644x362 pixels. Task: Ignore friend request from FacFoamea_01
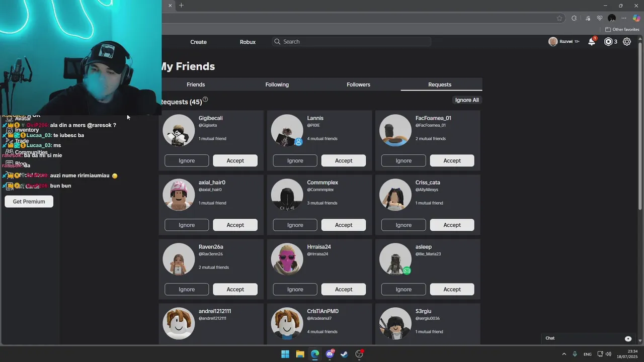pos(404,160)
